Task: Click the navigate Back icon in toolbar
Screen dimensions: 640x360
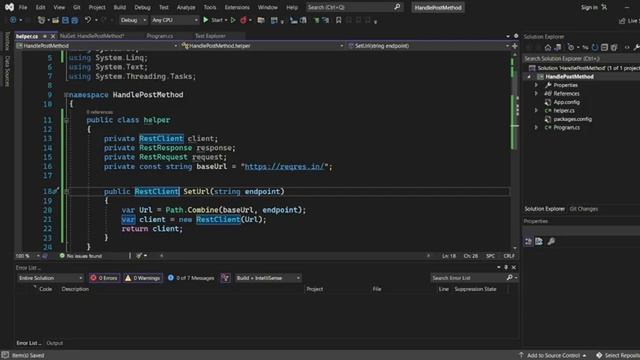Action: 13,20
